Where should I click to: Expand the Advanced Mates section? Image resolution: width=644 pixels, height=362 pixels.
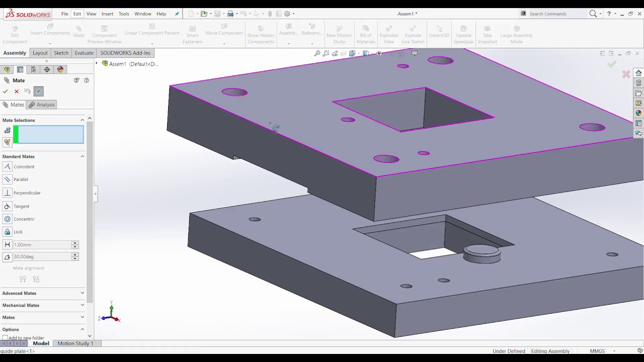coord(83,293)
